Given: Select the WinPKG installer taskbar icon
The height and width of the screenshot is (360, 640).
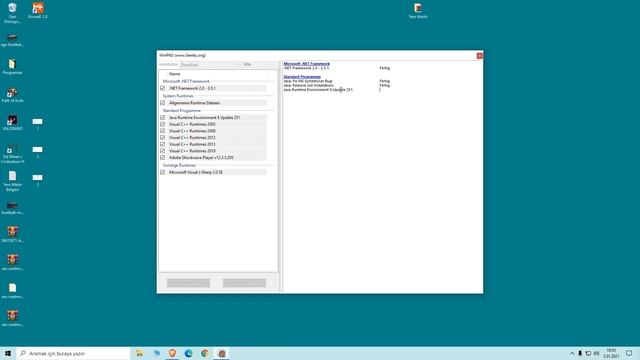Looking at the screenshot, I should (x=222, y=353).
